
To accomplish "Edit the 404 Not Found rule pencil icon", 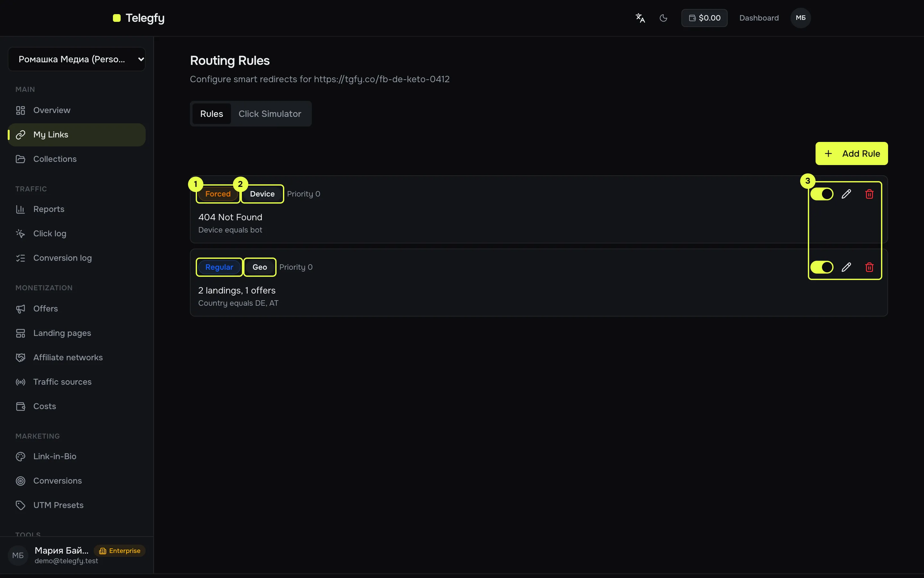I will (x=846, y=194).
